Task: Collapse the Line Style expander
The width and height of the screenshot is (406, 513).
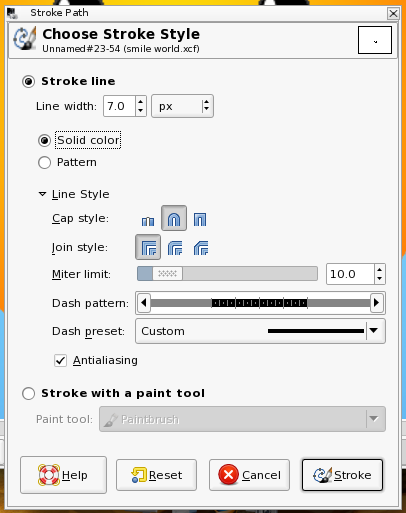Action: click(x=42, y=194)
